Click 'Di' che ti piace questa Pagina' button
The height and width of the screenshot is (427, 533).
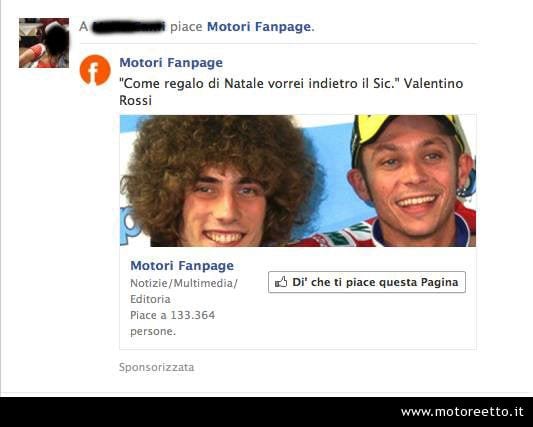pos(367,282)
